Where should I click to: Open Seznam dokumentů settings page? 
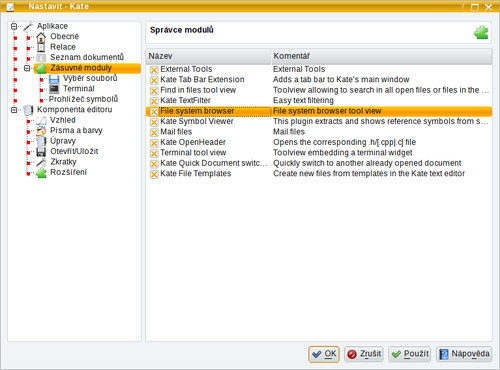87,57
